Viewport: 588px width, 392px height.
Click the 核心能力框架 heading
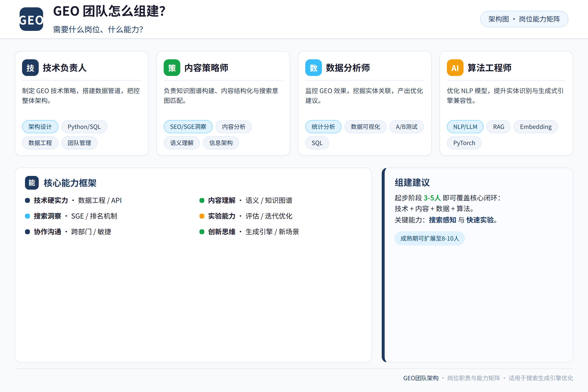(70, 183)
